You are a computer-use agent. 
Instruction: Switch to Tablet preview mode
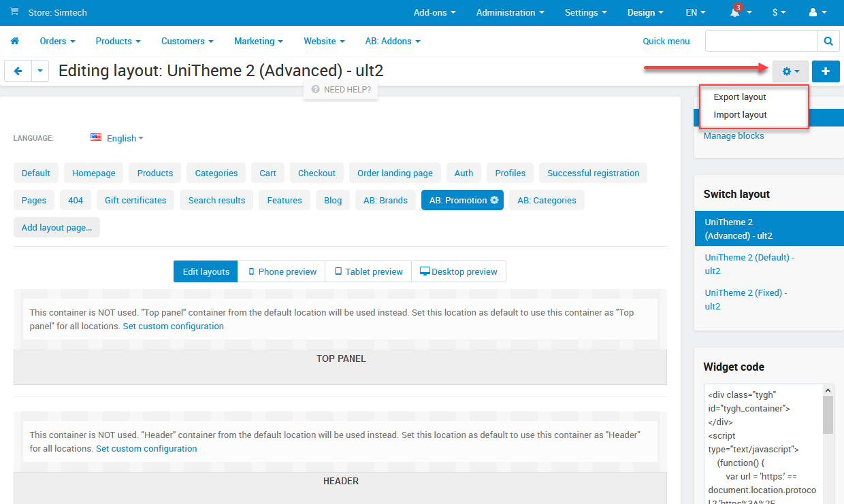(368, 271)
